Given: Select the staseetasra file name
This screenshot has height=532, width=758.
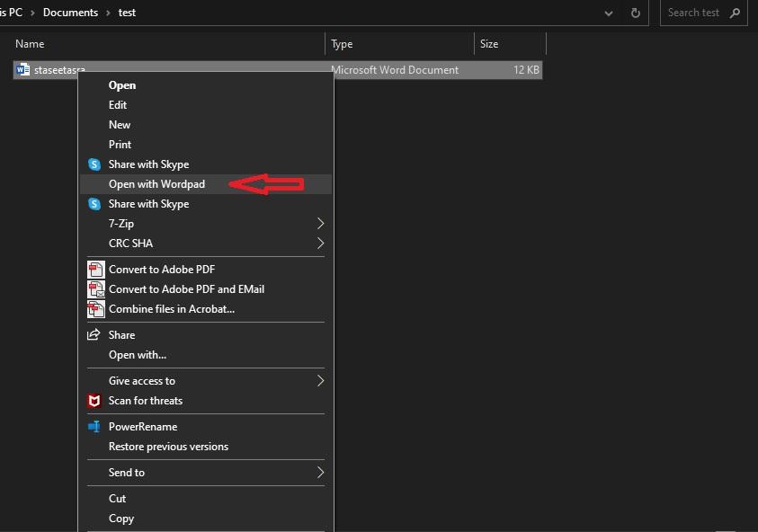Looking at the screenshot, I should 59,70.
